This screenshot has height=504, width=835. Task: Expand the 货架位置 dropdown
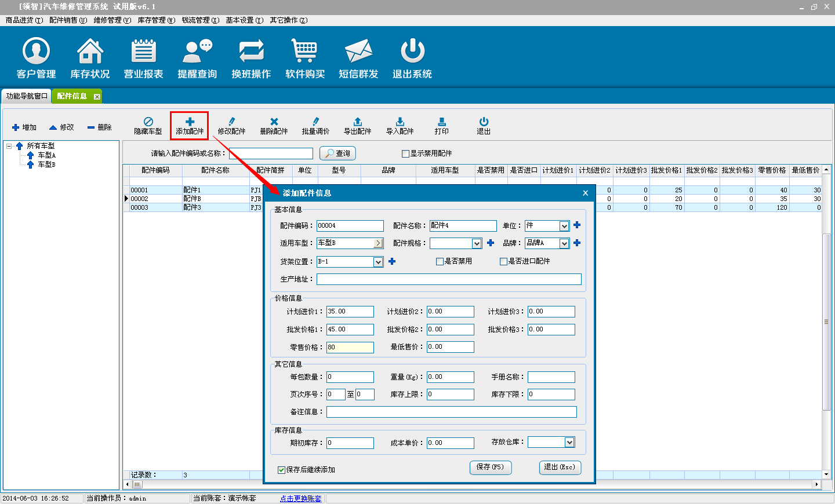[378, 262]
